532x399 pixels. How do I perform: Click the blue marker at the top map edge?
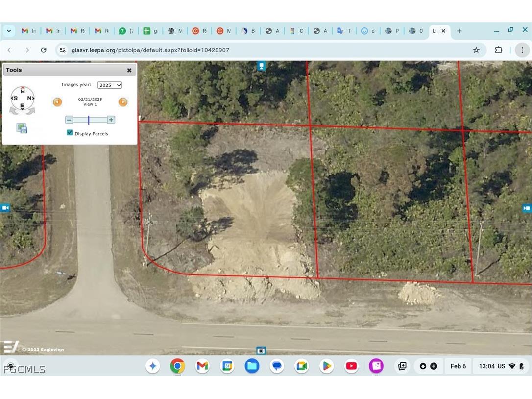pos(261,66)
